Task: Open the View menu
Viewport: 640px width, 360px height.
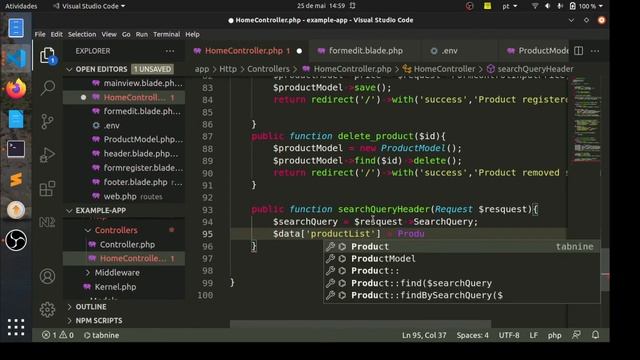Action: click(x=109, y=34)
